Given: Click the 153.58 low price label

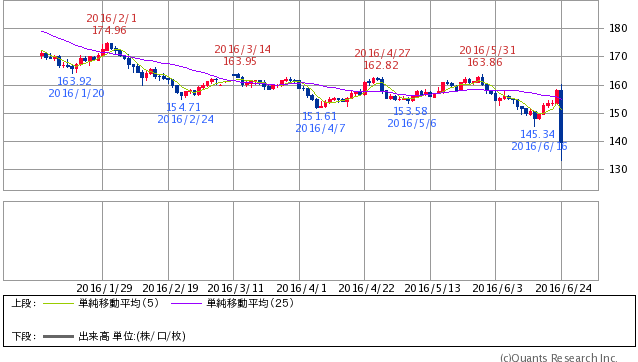Looking at the screenshot, I should (410, 111).
